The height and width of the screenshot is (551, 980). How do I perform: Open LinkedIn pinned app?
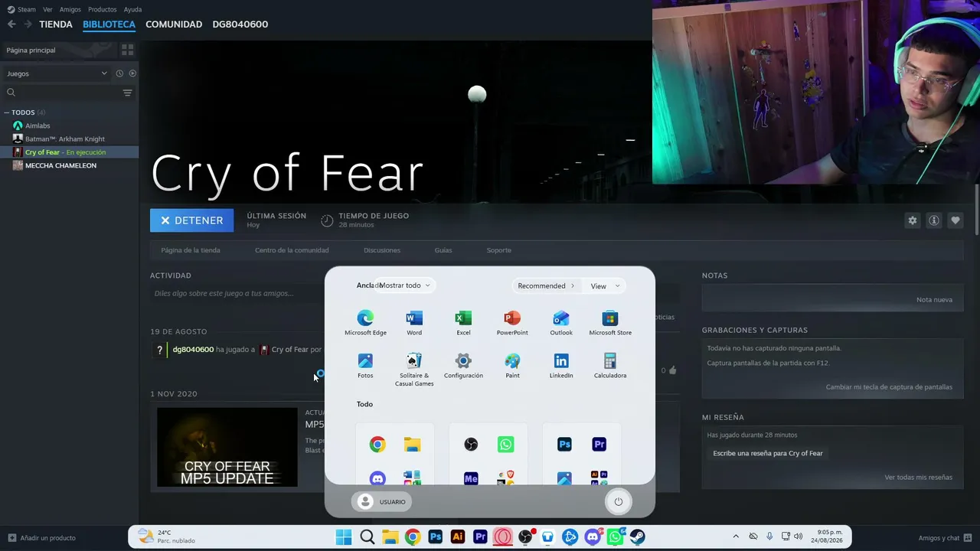tap(561, 366)
